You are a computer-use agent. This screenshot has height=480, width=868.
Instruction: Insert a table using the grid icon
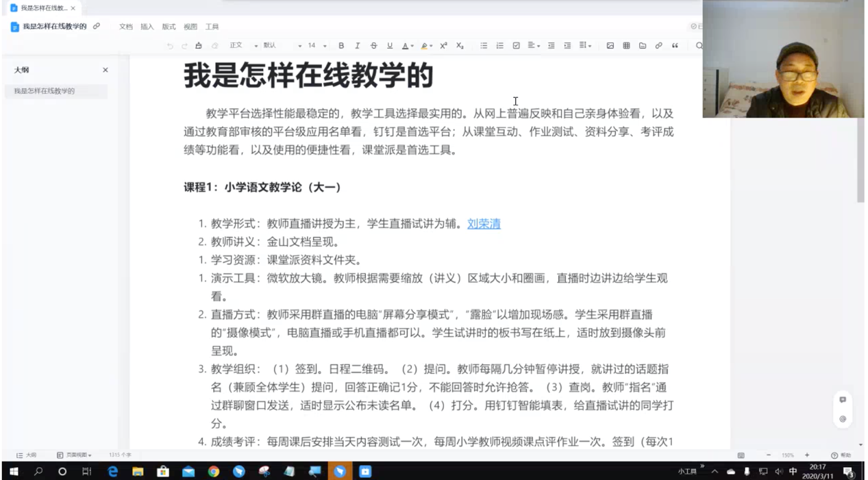626,46
